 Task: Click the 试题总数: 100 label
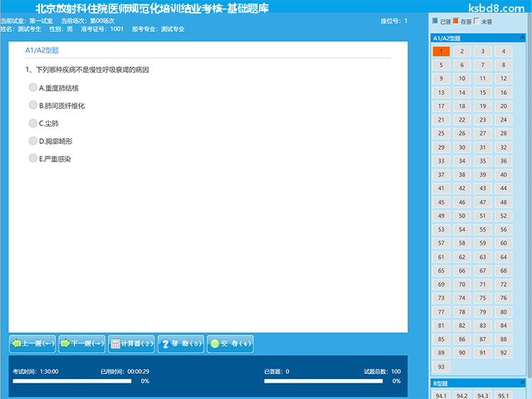pos(382,371)
